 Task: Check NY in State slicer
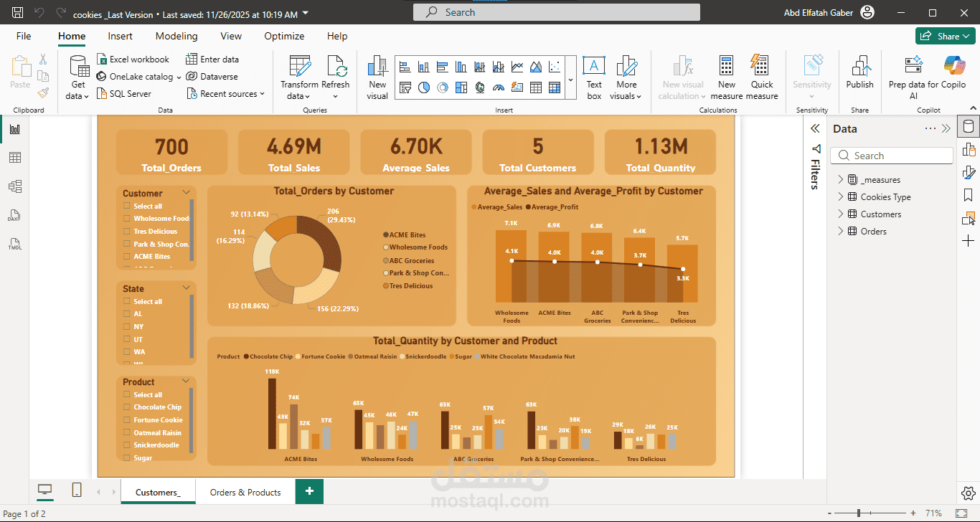(x=127, y=326)
